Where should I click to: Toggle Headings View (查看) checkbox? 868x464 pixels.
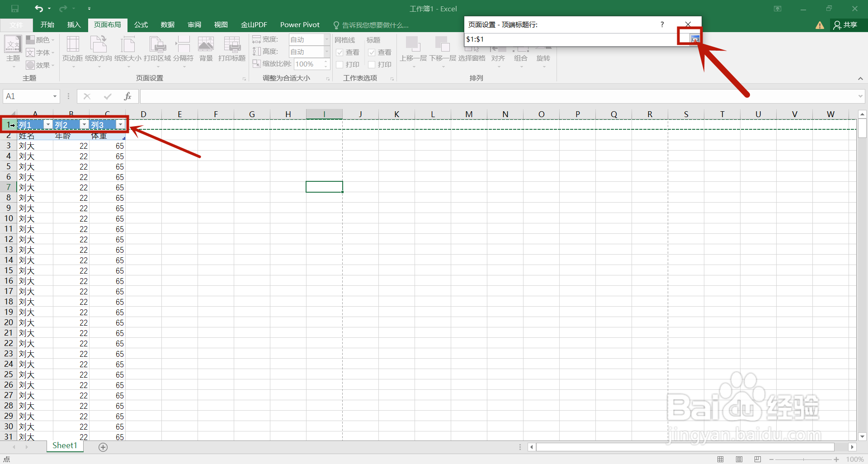point(372,52)
